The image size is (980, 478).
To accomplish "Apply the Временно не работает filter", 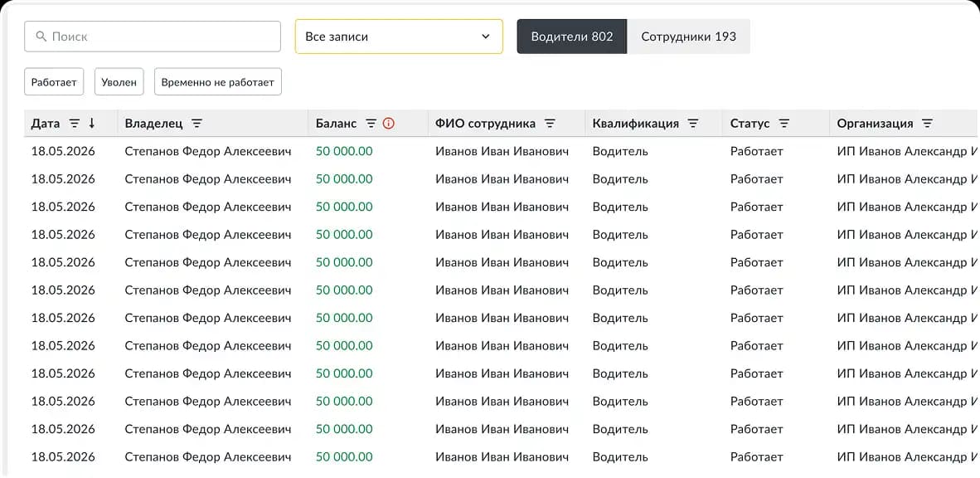I will coord(217,82).
